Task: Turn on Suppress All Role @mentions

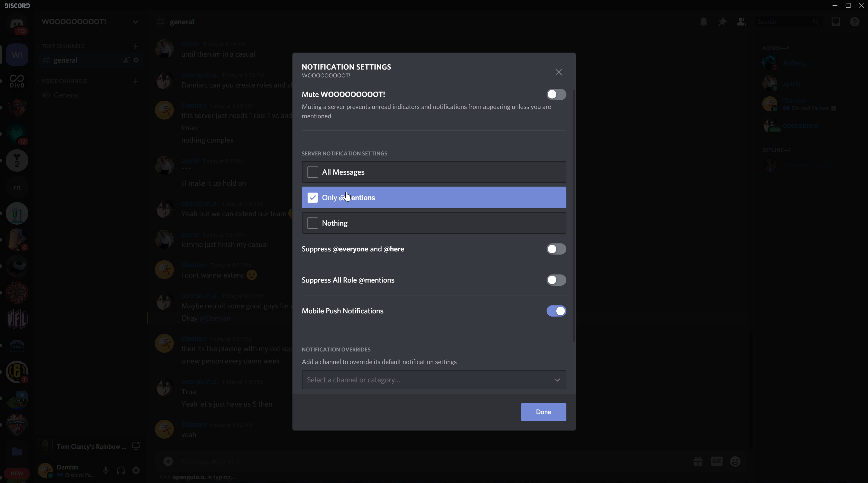Action: pos(556,280)
